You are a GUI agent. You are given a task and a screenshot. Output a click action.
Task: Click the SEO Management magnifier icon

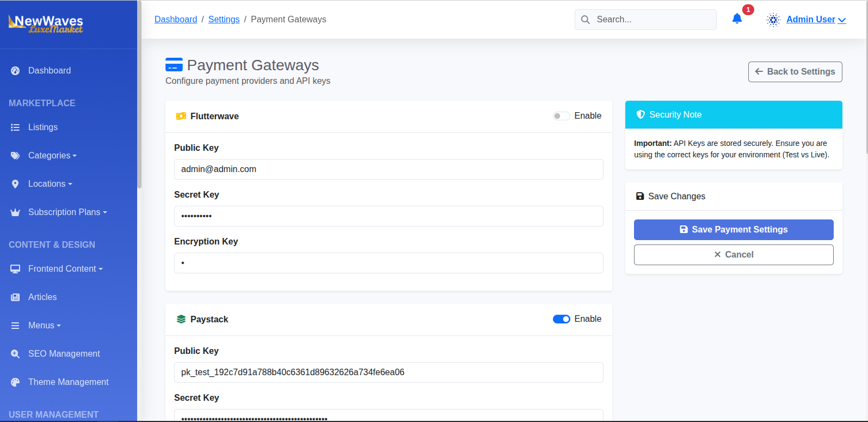click(15, 354)
